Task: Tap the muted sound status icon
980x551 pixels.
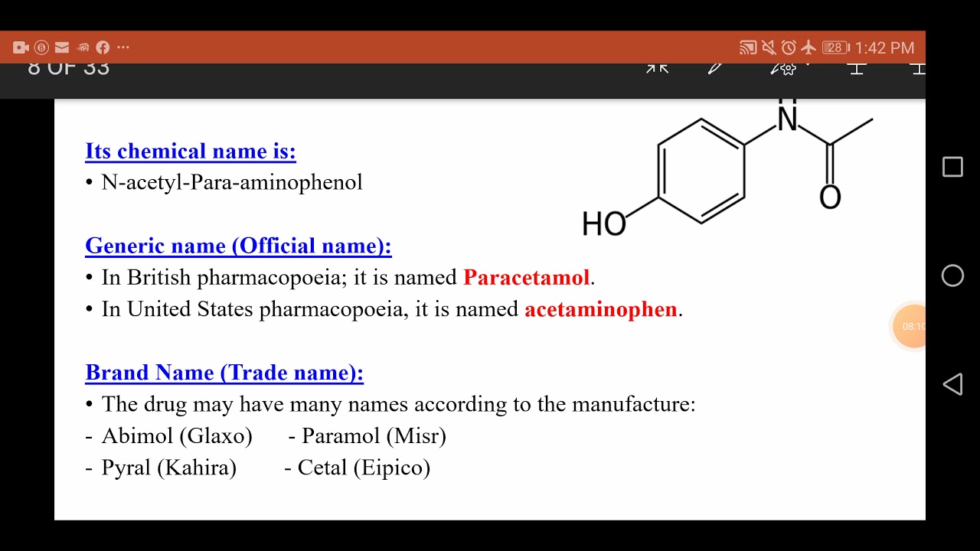Action: 769,47
